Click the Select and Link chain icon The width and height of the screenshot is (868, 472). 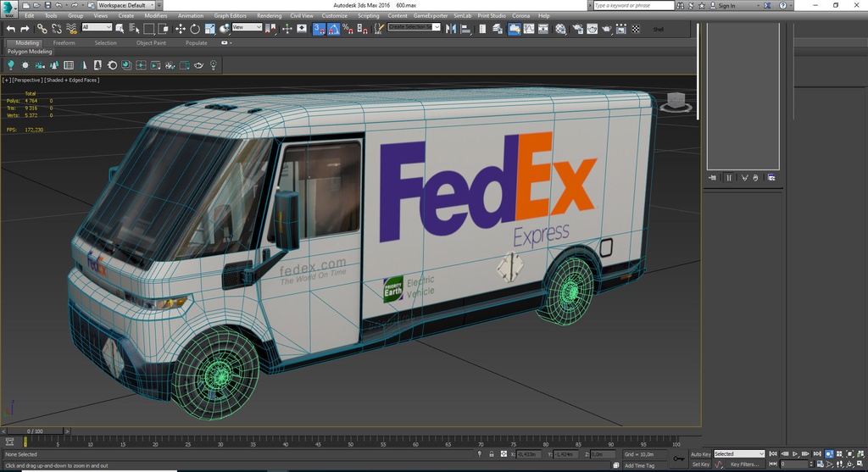tap(42, 29)
